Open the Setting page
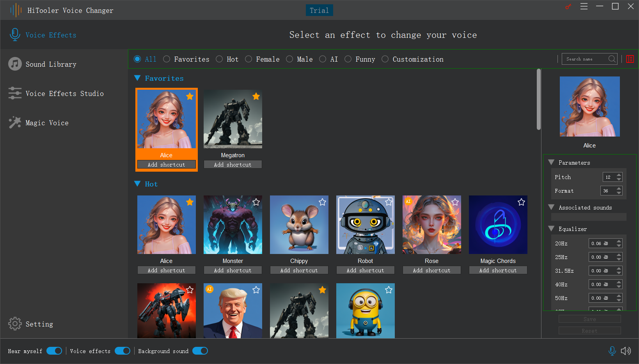Image resolution: width=639 pixels, height=364 pixels. point(39,324)
